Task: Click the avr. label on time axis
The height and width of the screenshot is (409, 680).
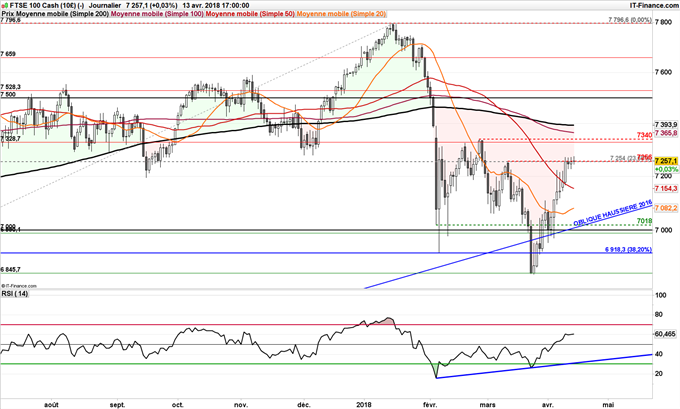Action: click(x=548, y=405)
